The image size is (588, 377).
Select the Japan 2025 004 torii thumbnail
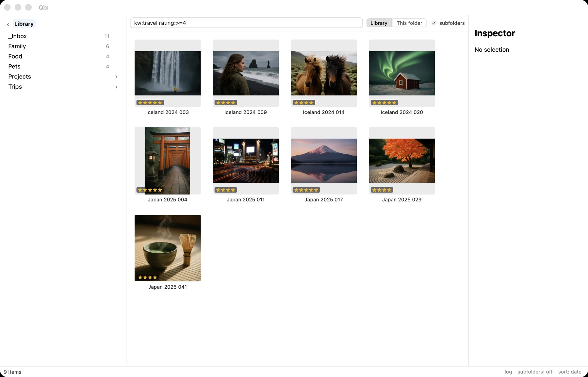click(x=168, y=161)
